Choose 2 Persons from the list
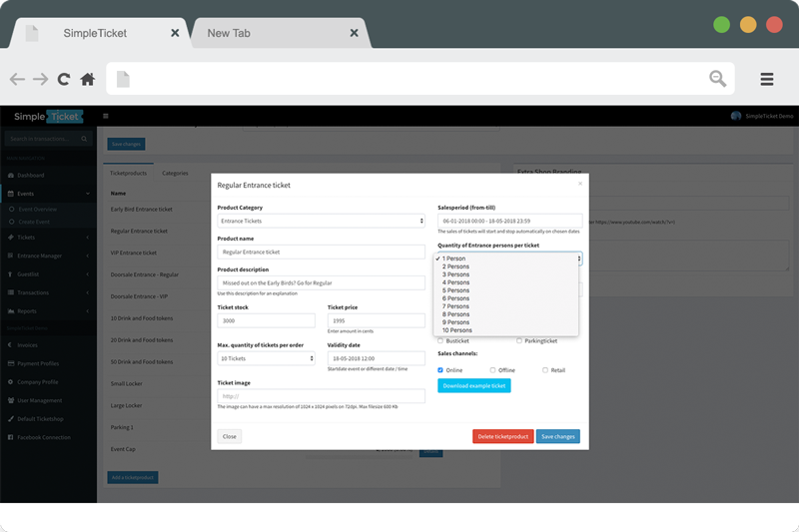The width and height of the screenshot is (799, 532). 506,266
